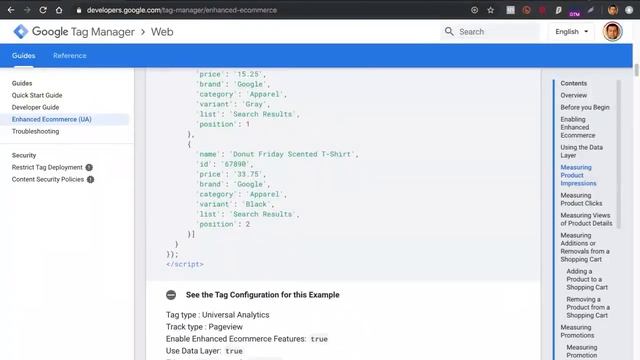
Task: Click 'Enable Enhanced Ecommerce Features' line
Action: tap(247, 339)
